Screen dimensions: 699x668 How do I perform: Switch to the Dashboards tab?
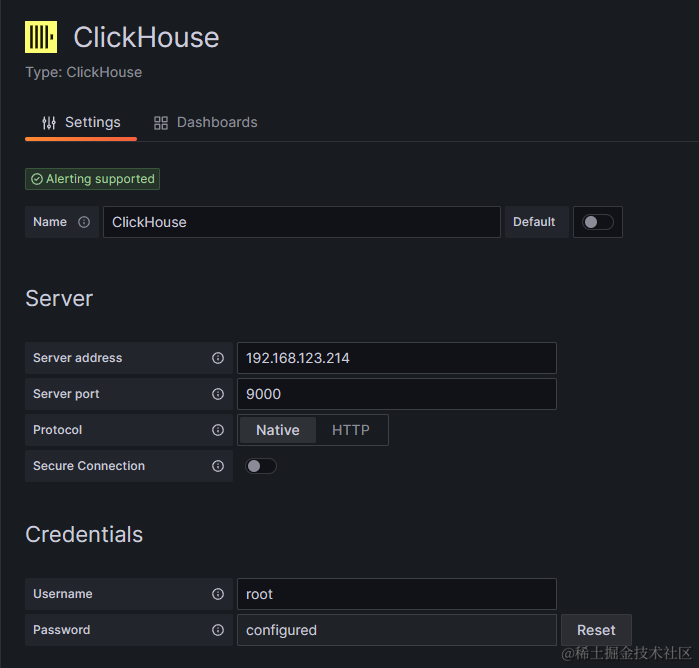[206, 123]
